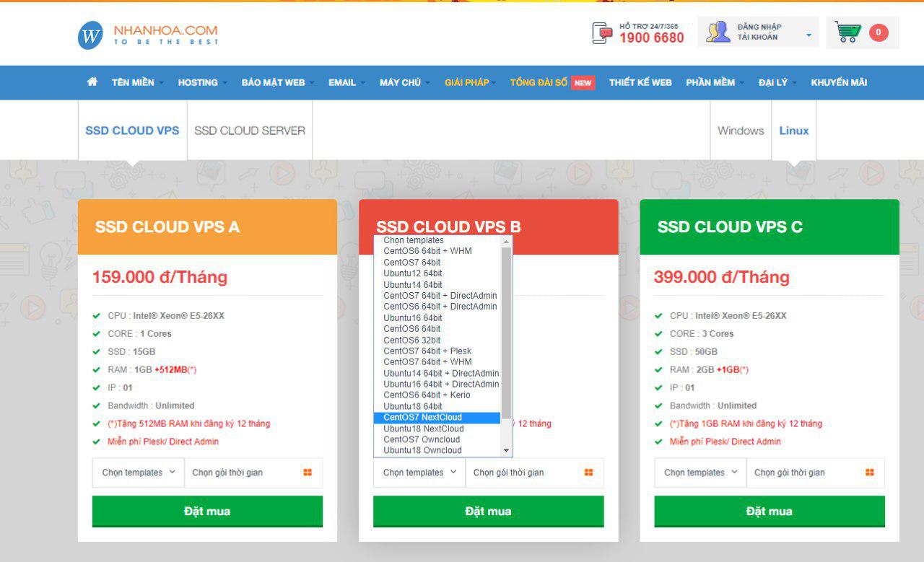Select CentOS7 64bit template
The height and width of the screenshot is (562, 924).
pos(437,263)
